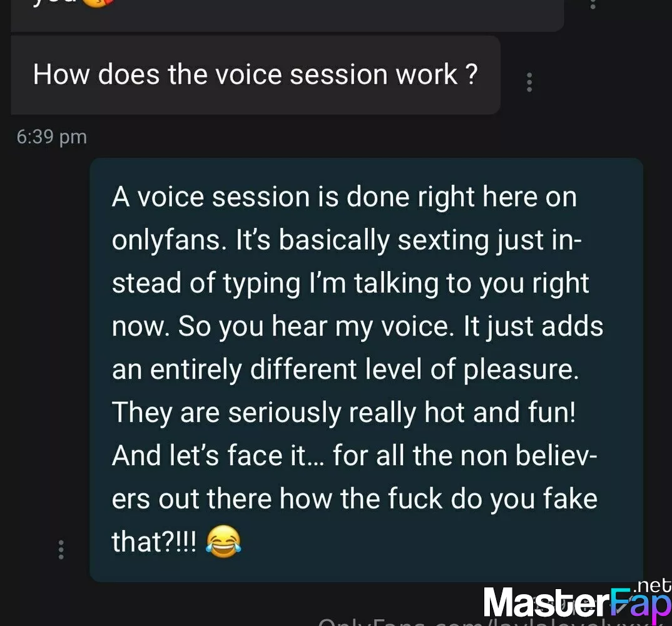Viewport: 672px width, 626px height.
Task: Click the line 'A voice session is done right here on'
Action: pos(344,197)
